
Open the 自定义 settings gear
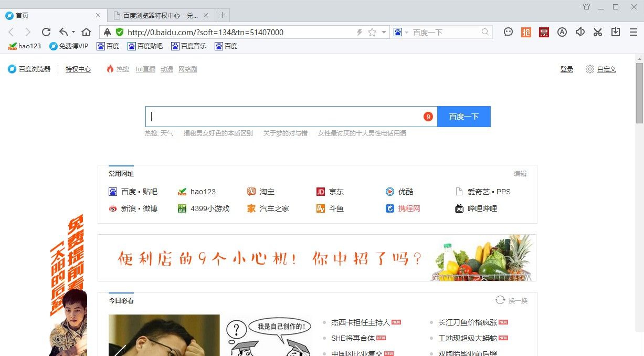[590, 69]
